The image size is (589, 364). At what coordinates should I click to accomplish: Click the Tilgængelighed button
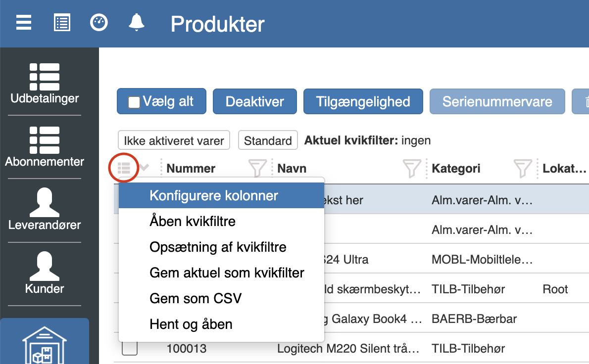click(x=363, y=102)
